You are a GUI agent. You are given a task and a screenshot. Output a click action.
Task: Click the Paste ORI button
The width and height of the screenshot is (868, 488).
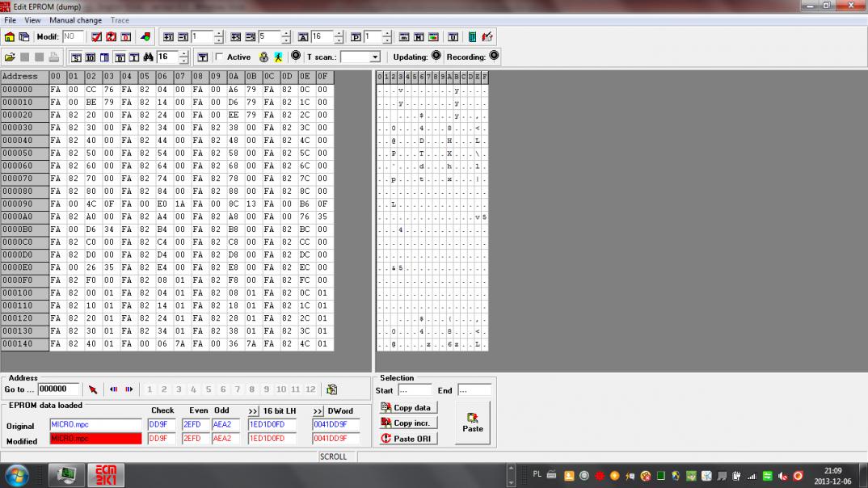tap(408, 439)
